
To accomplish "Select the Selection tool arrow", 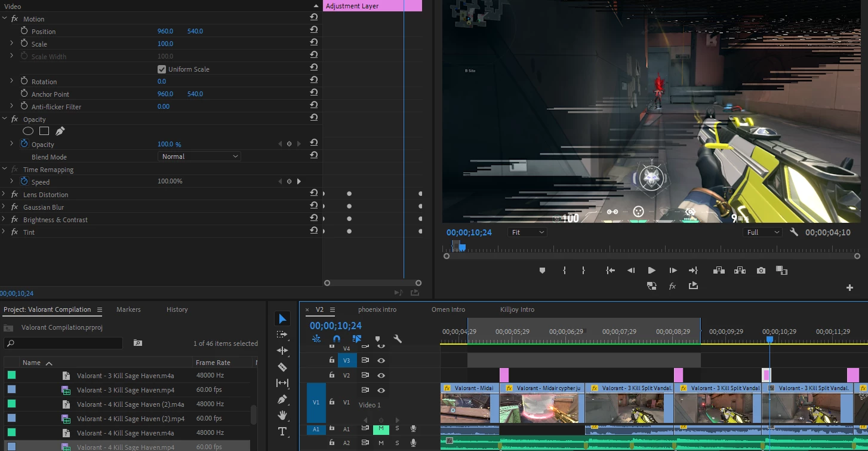I will 282,319.
